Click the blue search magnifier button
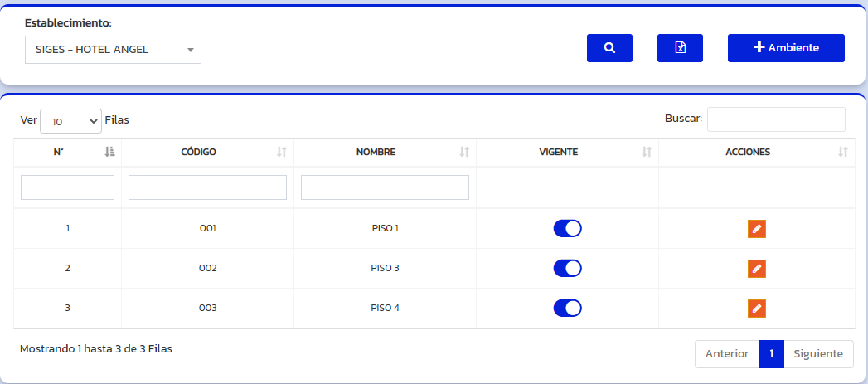The height and width of the screenshot is (384, 868). click(x=609, y=48)
